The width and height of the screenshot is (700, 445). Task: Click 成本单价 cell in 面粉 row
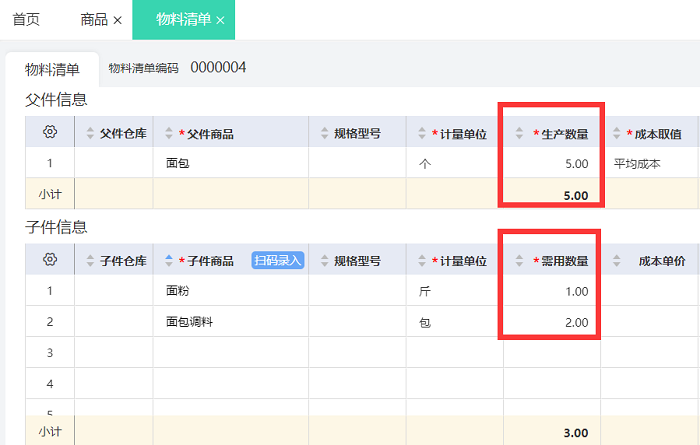pos(650,291)
